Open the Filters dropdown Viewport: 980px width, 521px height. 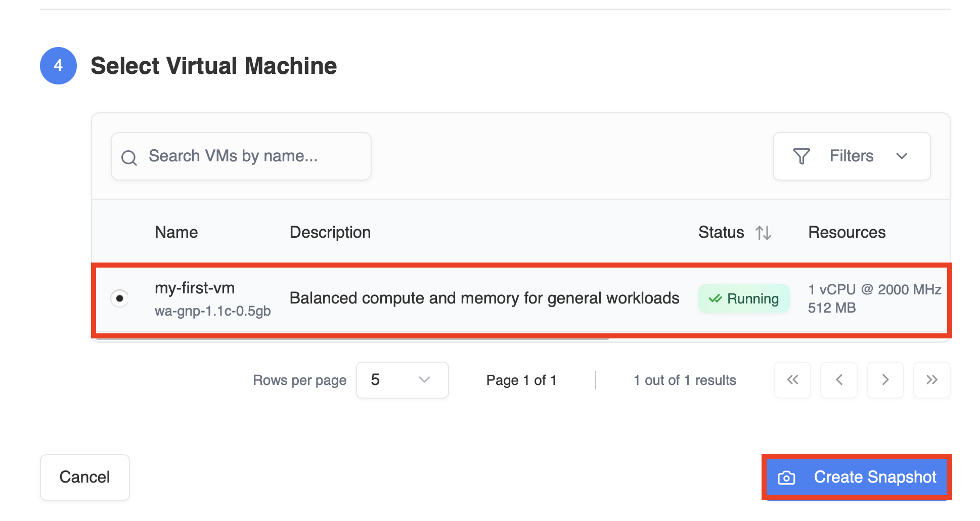pos(852,156)
